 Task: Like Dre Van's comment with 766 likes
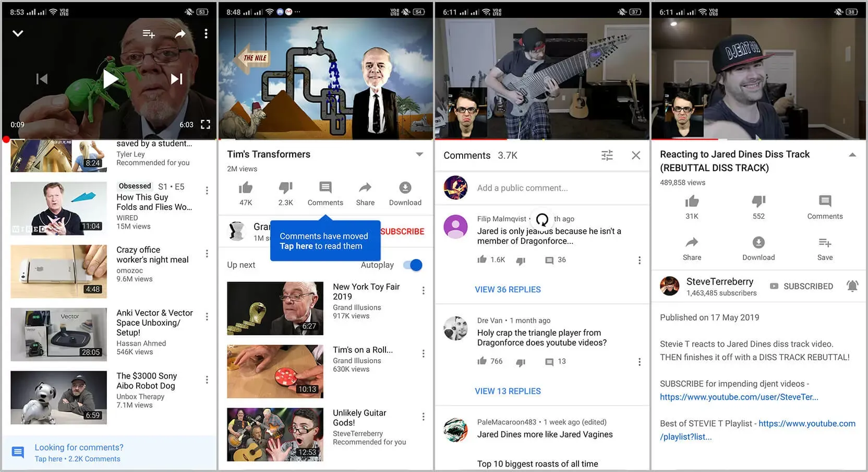click(x=482, y=361)
